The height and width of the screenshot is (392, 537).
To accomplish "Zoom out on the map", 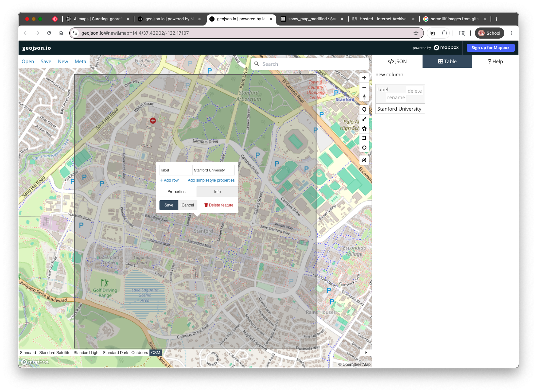I will click(x=364, y=87).
